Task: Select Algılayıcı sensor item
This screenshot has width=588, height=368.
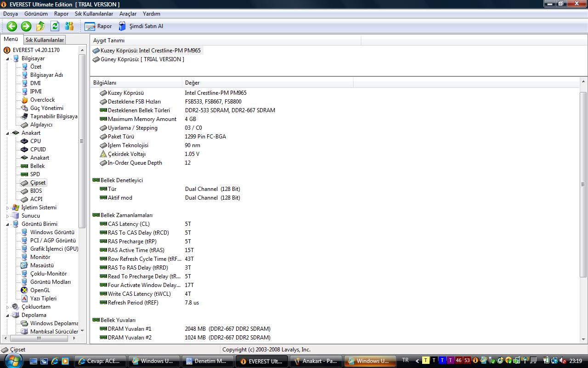Action: click(41, 125)
